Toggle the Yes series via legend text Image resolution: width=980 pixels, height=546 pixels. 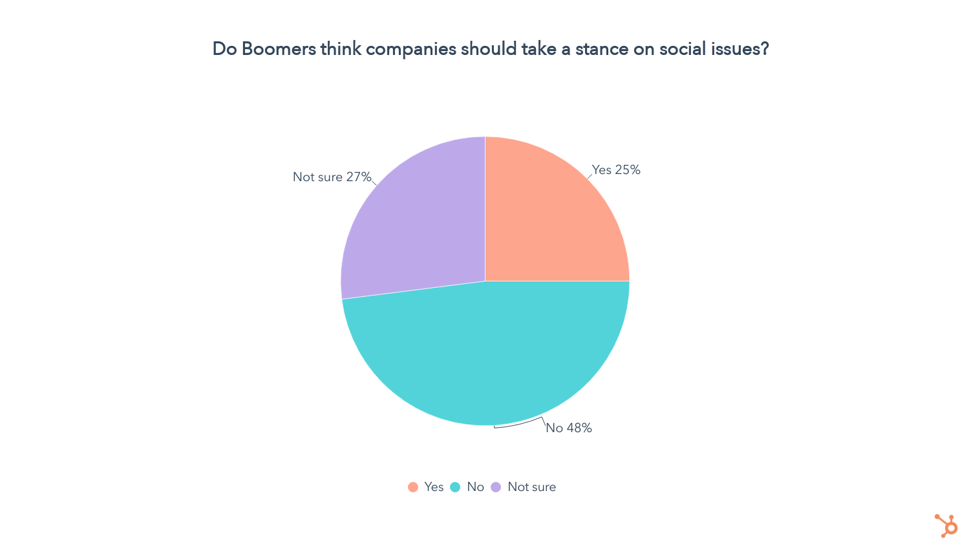point(434,487)
